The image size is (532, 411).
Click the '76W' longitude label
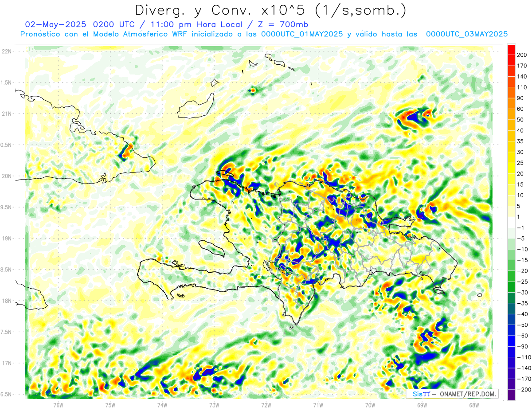pos(58,405)
